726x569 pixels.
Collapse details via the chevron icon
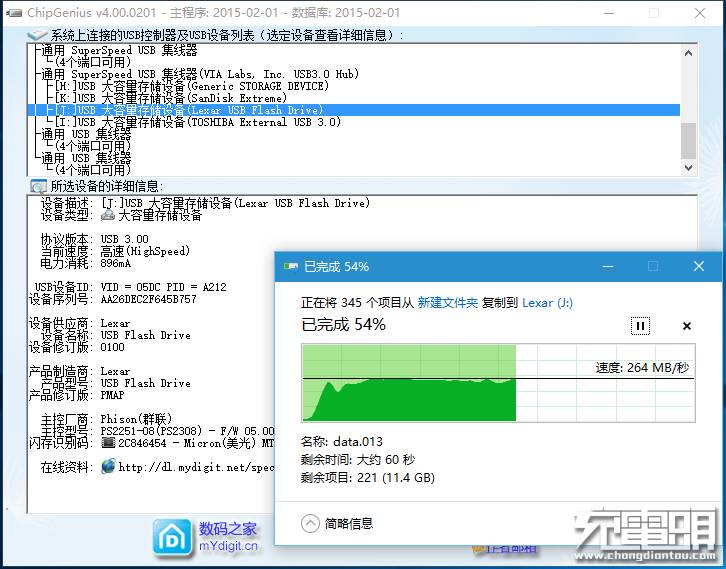[310, 524]
